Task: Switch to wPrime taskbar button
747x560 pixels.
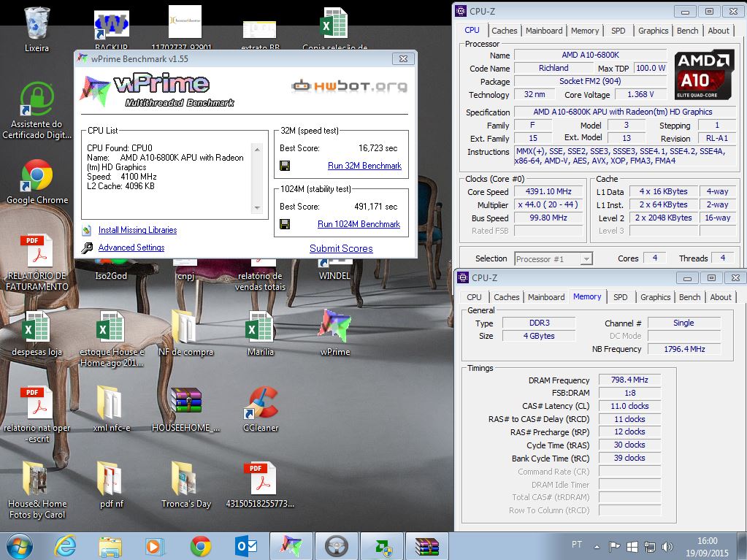Action: click(x=291, y=546)
